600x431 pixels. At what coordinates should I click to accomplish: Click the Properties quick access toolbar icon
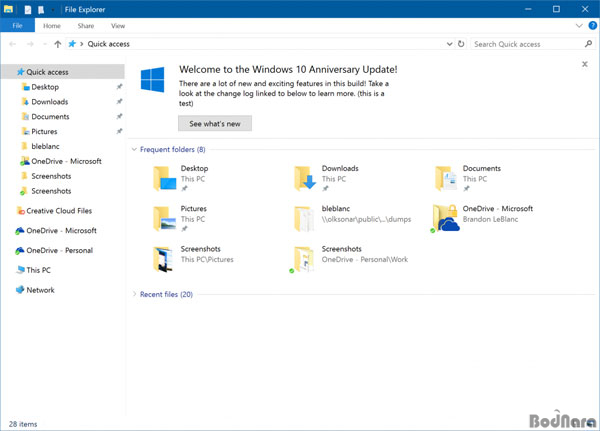point(28,10)
